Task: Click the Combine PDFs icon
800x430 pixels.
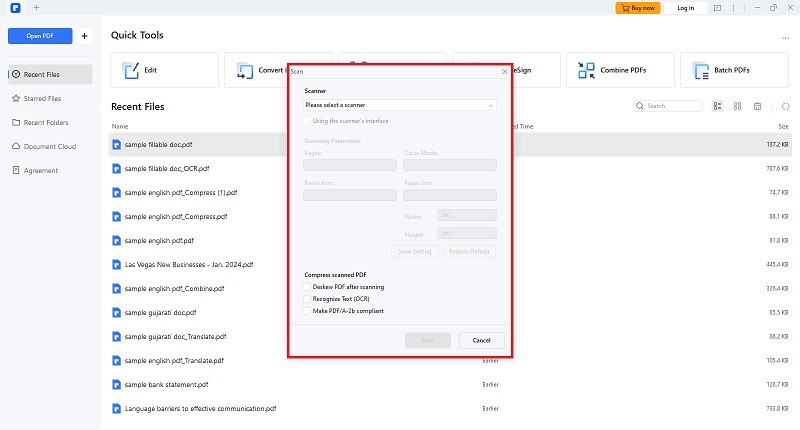Action: tap(586, 70)
